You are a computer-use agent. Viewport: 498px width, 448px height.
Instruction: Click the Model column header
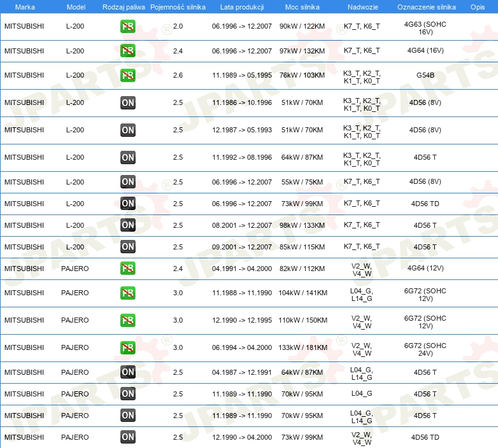tap(76, 7)
